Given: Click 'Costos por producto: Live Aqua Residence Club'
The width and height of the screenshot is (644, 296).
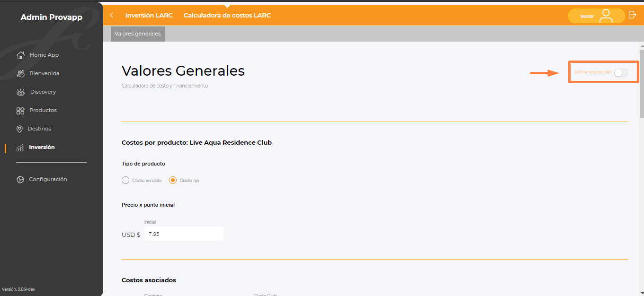Looking at the screenshot, I should [197, 142].
